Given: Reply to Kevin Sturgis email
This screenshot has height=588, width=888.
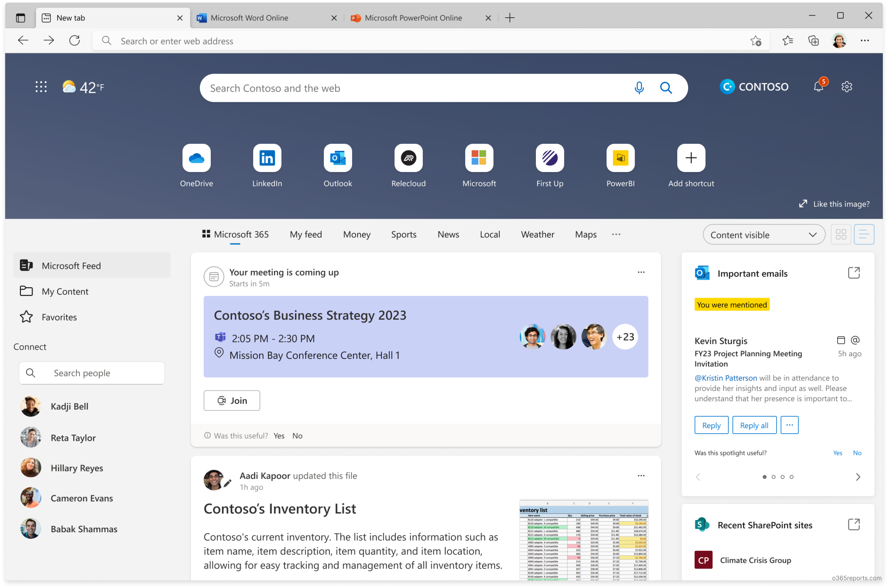Looking at the screenshot, I should tap(712, 425).
